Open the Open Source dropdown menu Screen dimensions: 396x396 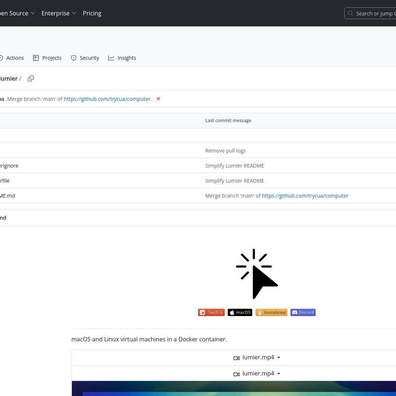click(x=17, y=13)
